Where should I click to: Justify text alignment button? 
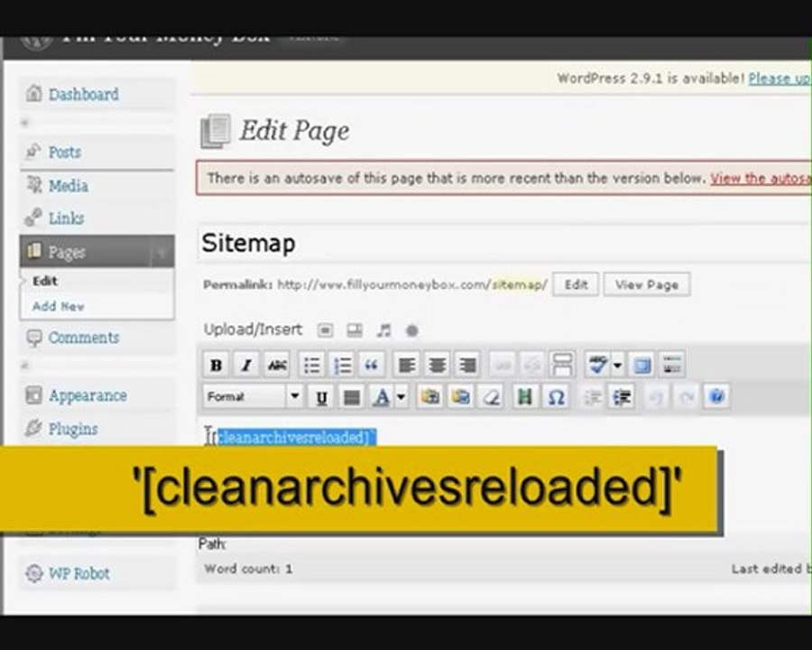pyautogui.click(x=352, y=397)
